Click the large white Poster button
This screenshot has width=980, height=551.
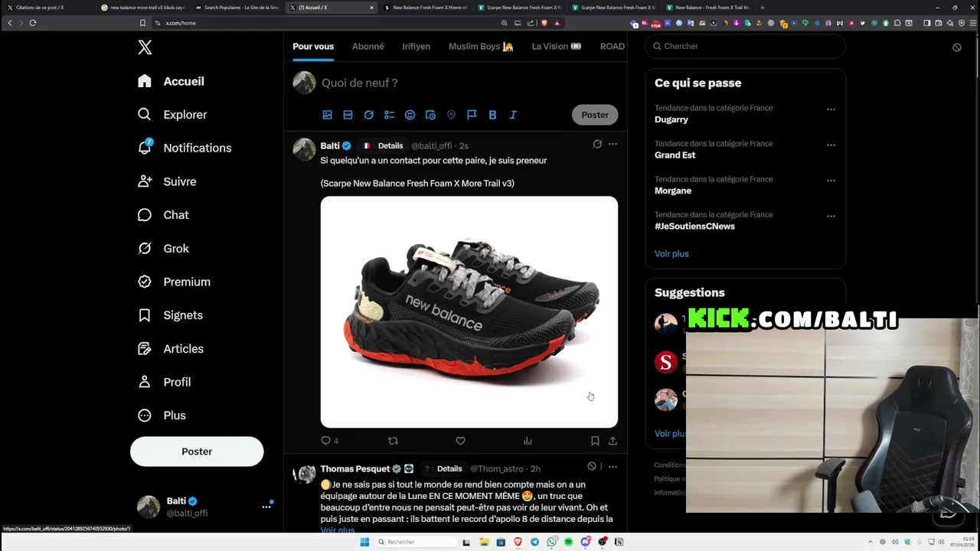pyautogui.click(x=197, y=452)
